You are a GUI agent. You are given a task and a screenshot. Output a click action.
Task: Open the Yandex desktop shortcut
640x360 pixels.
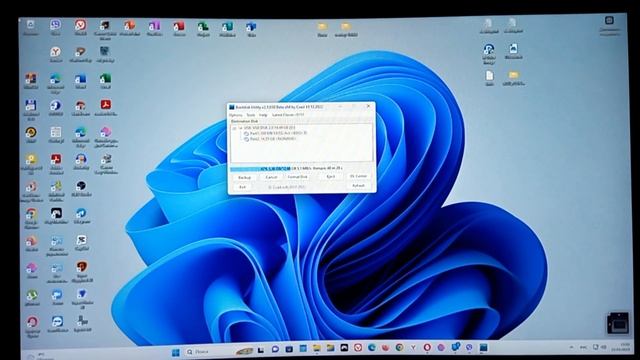pos(56,54)
